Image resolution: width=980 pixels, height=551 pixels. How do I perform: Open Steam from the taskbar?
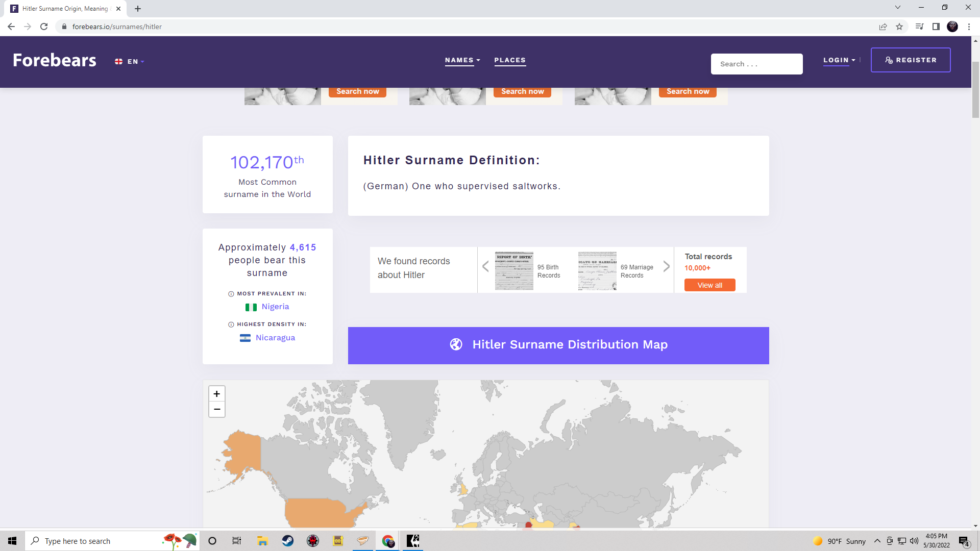click(287, 541)
